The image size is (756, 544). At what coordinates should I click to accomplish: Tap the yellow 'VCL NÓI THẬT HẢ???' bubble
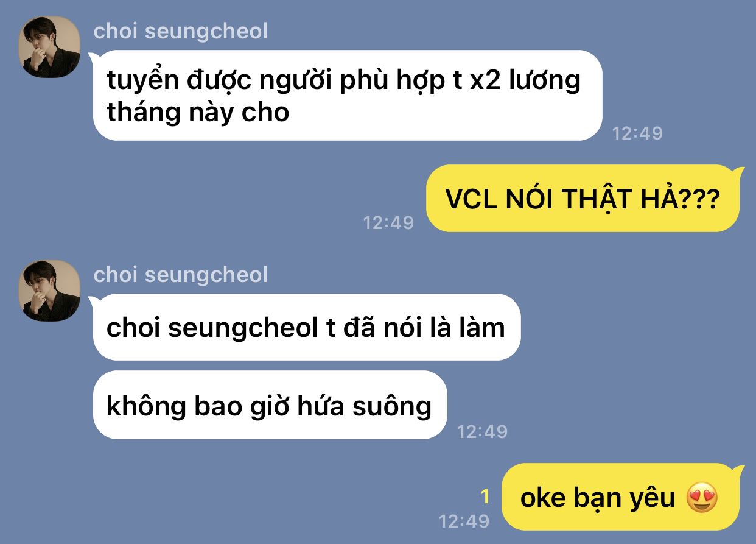[x=583, y=199]
